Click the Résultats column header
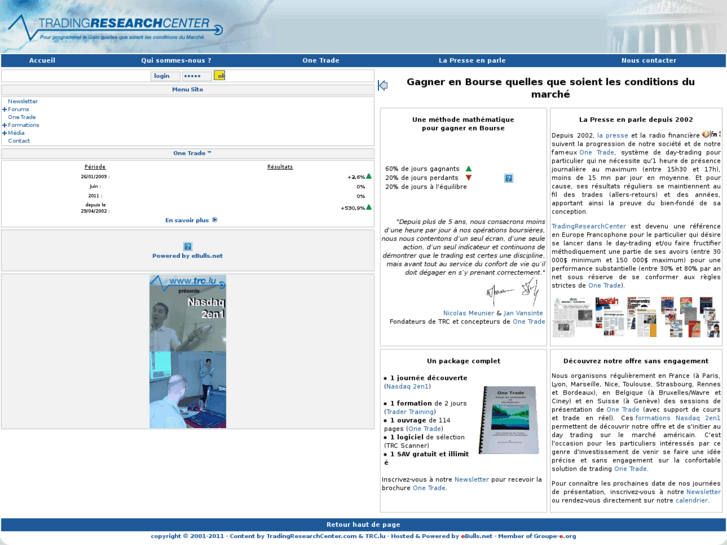Image resolution: width=727 pixels, height=545 pixels. [x=280, y=167]
